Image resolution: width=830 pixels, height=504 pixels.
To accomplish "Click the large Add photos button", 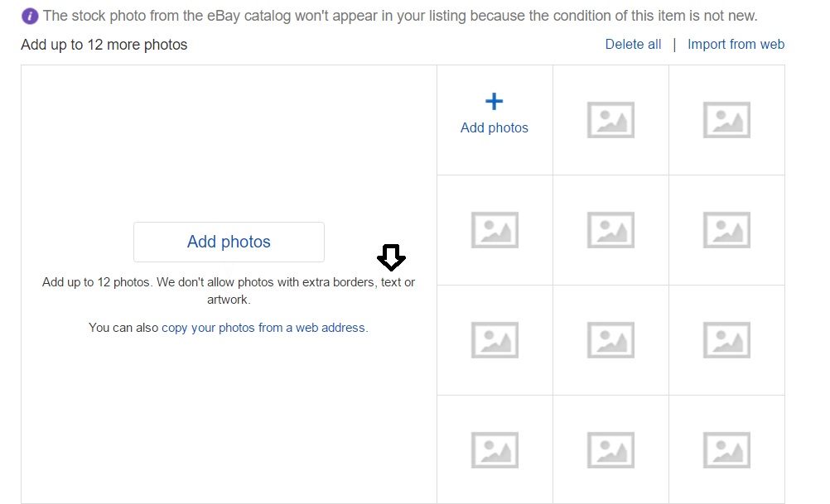I will 229,242.
